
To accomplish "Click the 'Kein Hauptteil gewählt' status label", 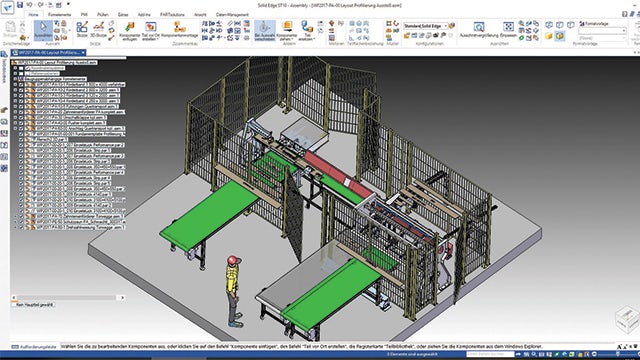I will click(35, 304).
